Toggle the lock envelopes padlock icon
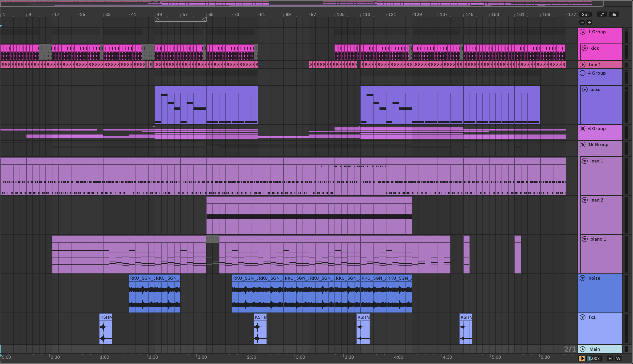This screenshot has height=364, width=633. pyautogui.click(x=614, y=14)
